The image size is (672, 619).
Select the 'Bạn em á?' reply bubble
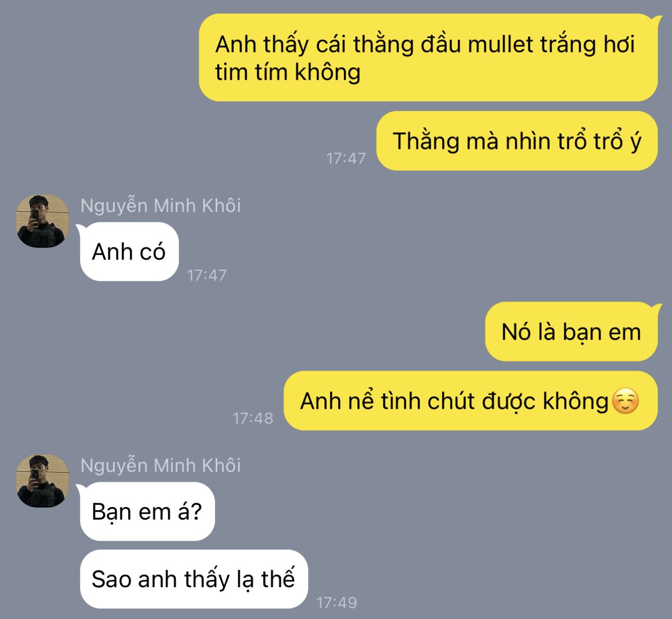coord(147,512)
